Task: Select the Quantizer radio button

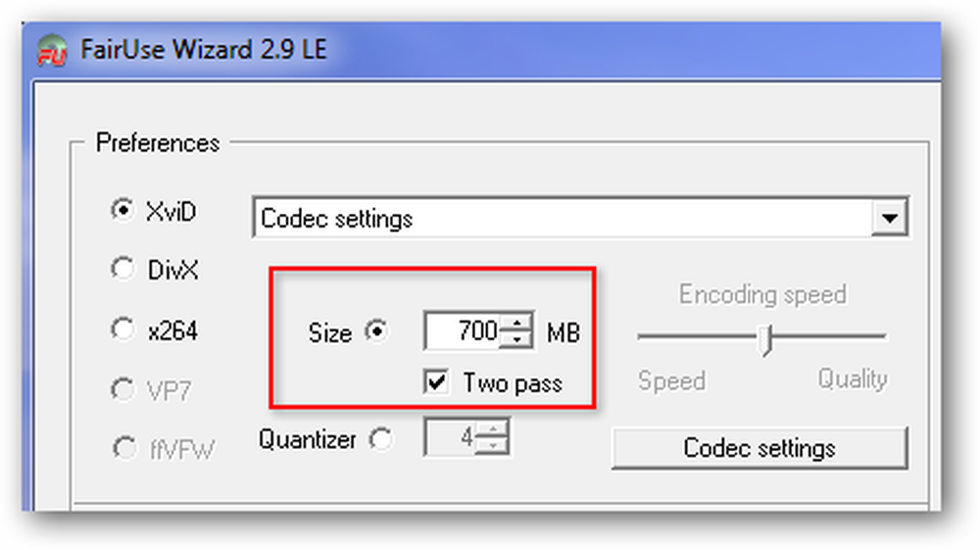Action: (x=380, y=439)
